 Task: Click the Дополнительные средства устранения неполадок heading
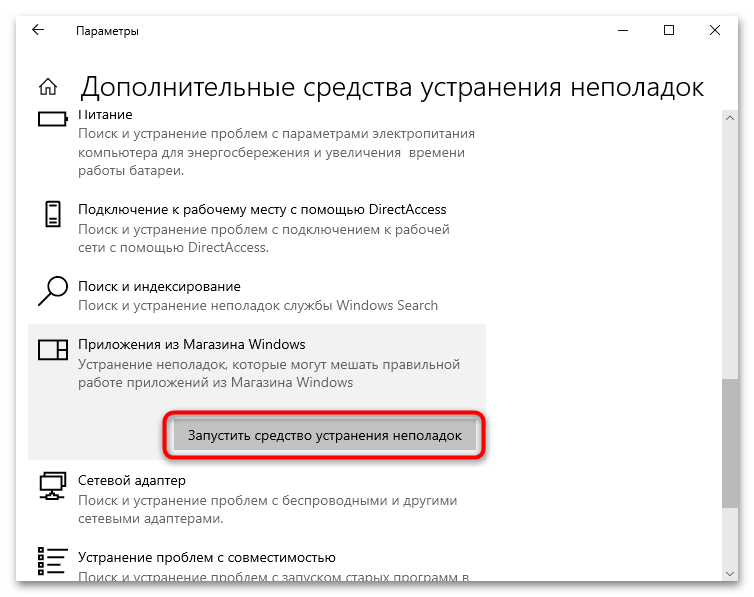[x=392, y=87]
